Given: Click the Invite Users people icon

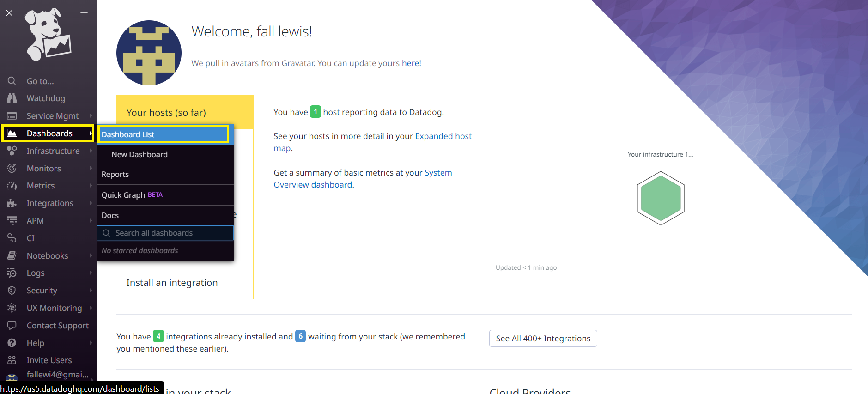Looking at the screenshot, I should coord(12,360).
